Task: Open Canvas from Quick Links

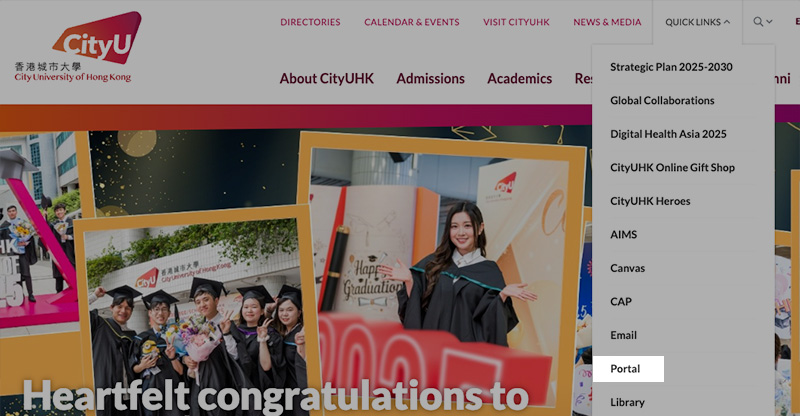Action: pos(628,268)
